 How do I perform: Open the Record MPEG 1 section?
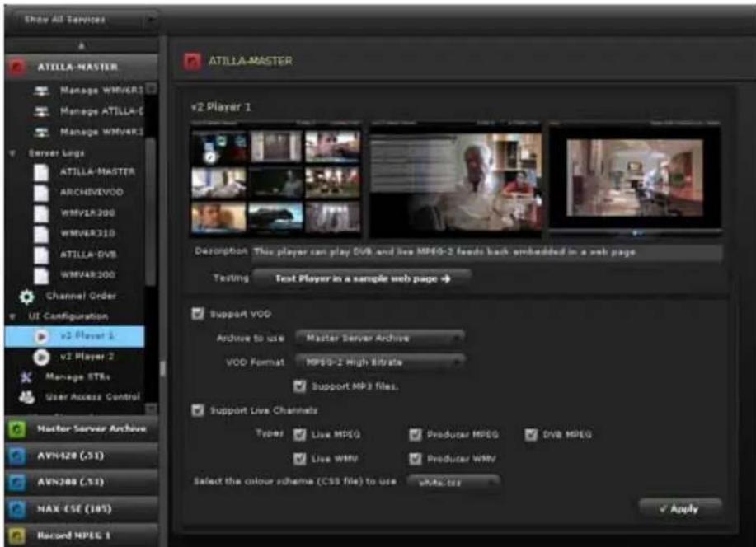(81, 535)
